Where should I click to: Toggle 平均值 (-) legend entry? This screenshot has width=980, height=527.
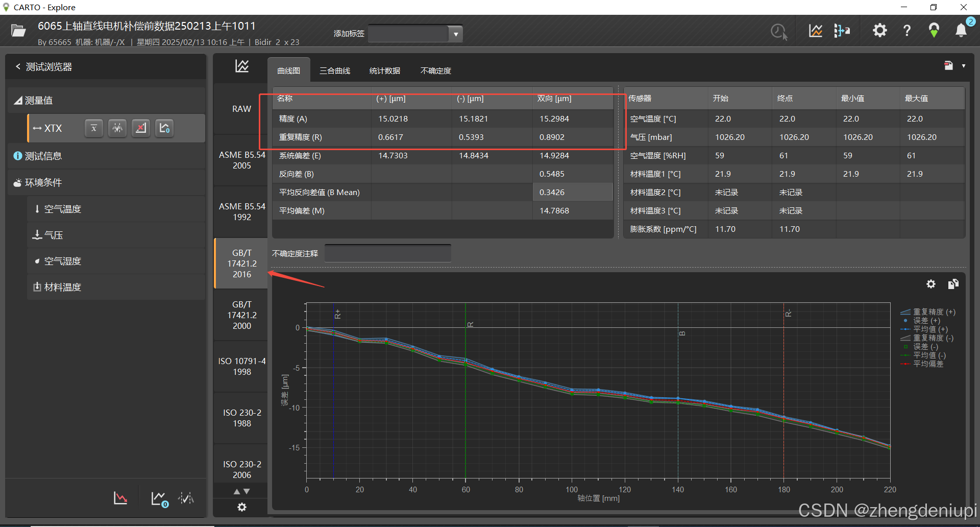pyautogui.click(x=923, y=355)
